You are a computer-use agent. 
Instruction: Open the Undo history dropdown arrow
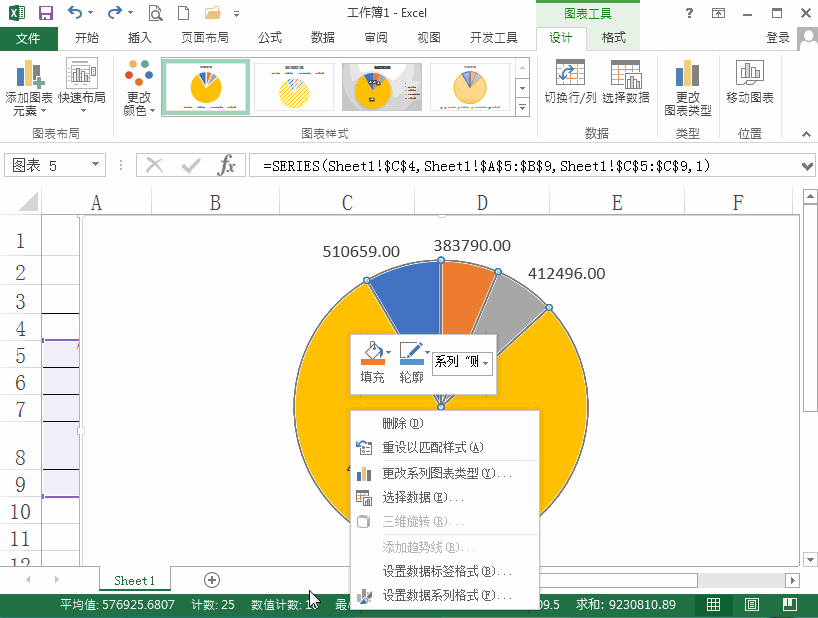(90, 13)
